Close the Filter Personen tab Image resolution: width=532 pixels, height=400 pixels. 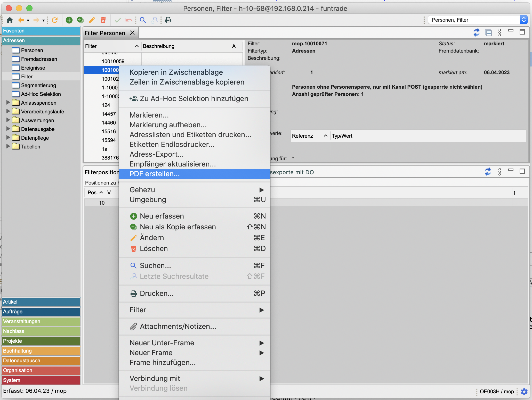(x=132, y=33)
